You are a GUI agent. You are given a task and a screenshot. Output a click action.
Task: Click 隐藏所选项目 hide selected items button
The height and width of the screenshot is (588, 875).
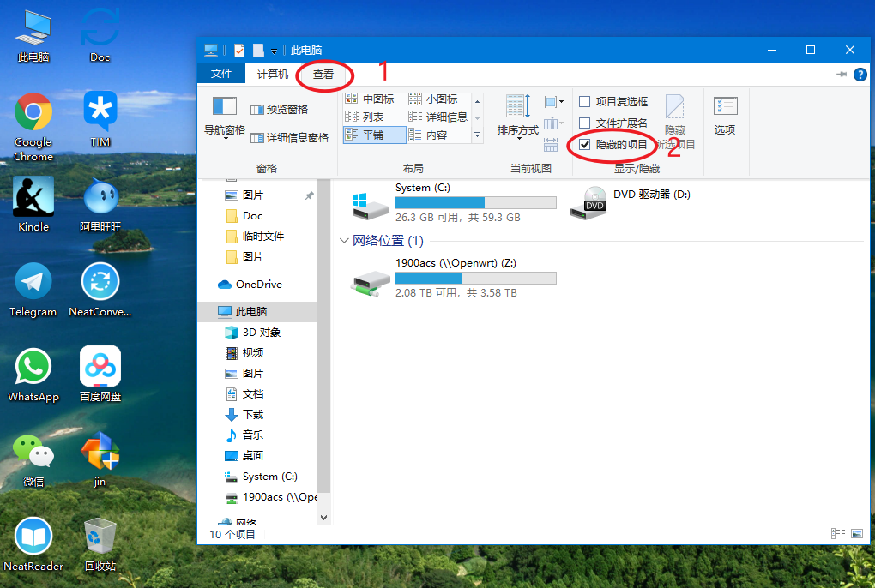click(x=674, y=122)
